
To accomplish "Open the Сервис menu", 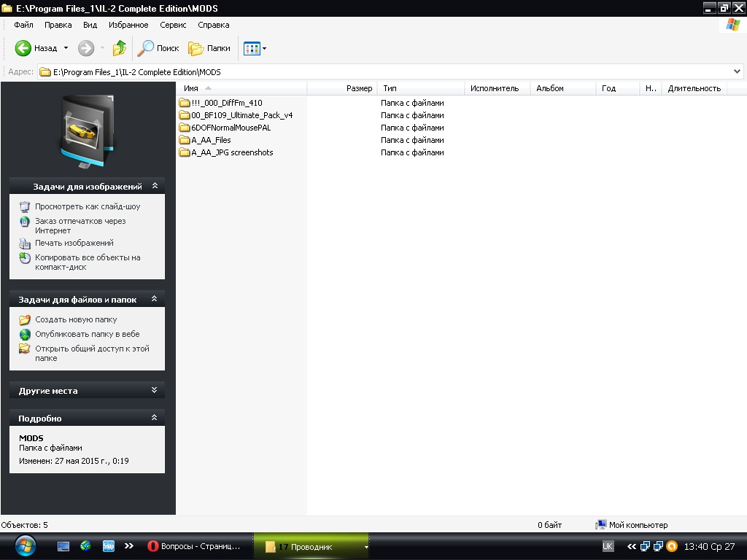I will (173, 25).
